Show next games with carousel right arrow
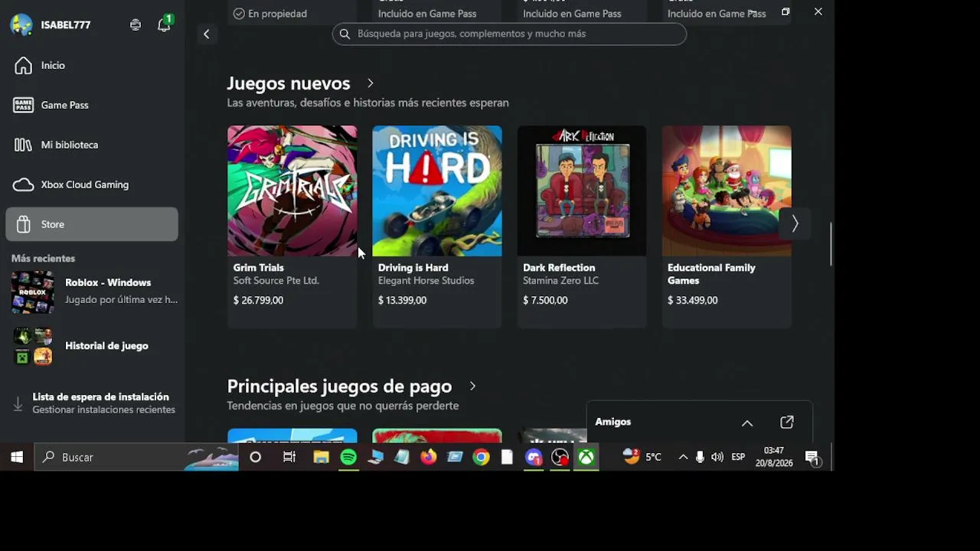This screenshot has width=980, height=551. point(795,223)
